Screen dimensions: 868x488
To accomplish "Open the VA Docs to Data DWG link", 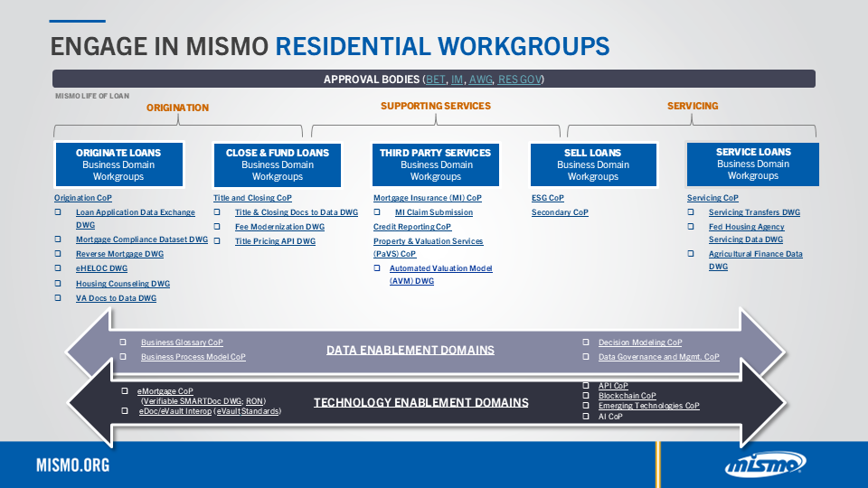I will (x=116, y=297).
